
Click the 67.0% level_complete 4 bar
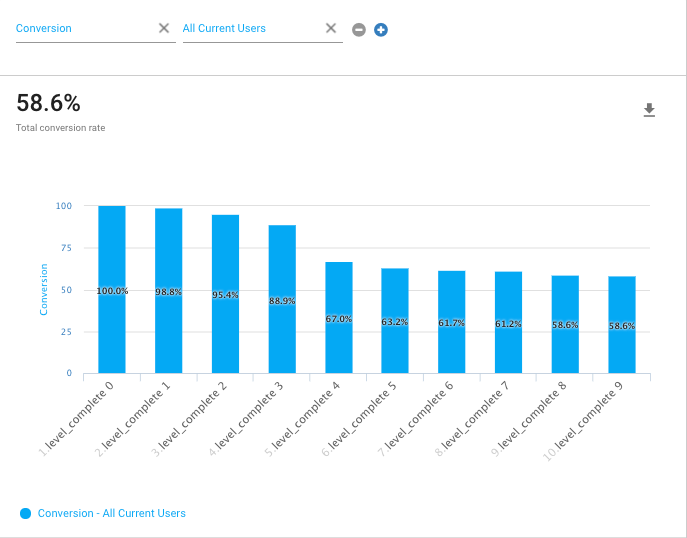click(x=339, y=318)
